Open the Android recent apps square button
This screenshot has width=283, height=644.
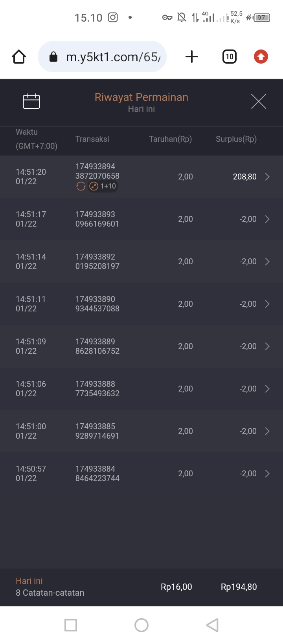click(x=71, y=625)
